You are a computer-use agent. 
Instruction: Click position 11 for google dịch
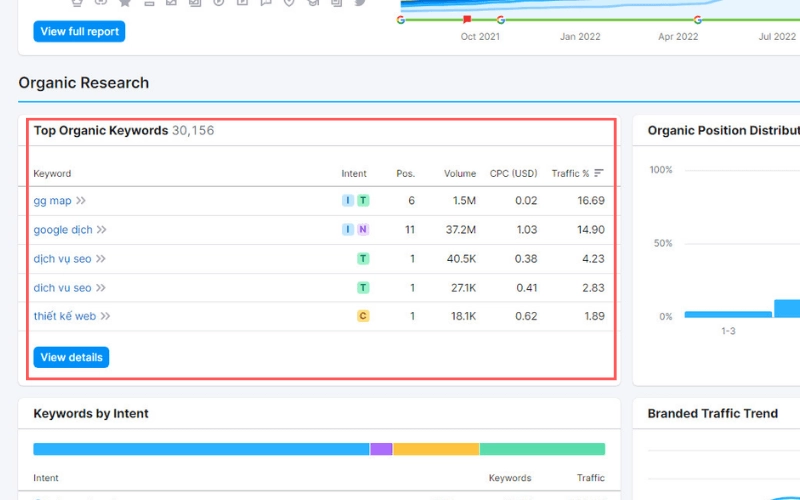410,230
